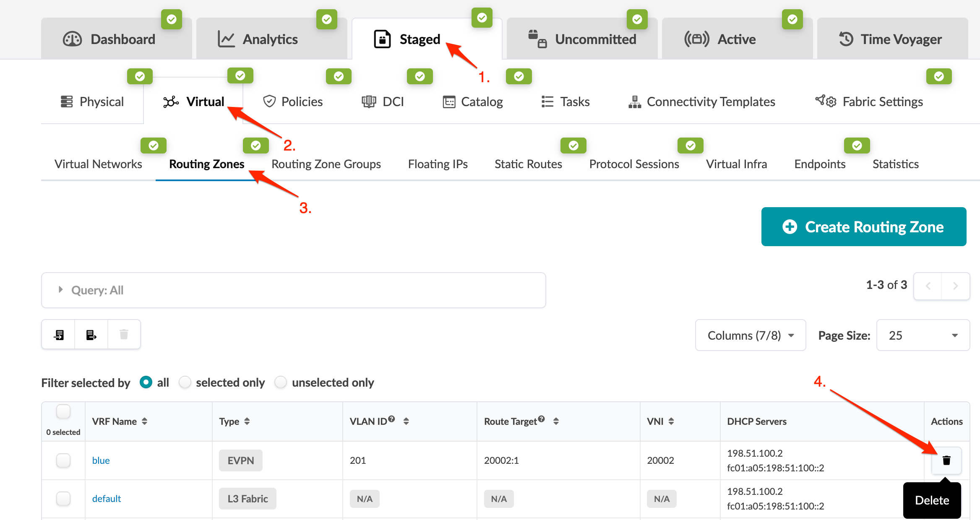
Task: Open the Columns (7/8) dropdown
Action: (x=750, y=335)
